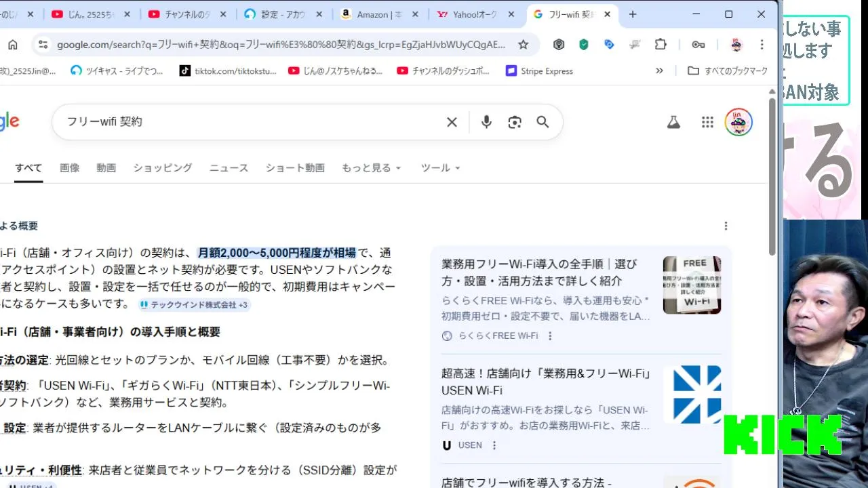
Task: Click highlighted text 月額2,000〜5,000円程度が相場
Action: point(277,253)
